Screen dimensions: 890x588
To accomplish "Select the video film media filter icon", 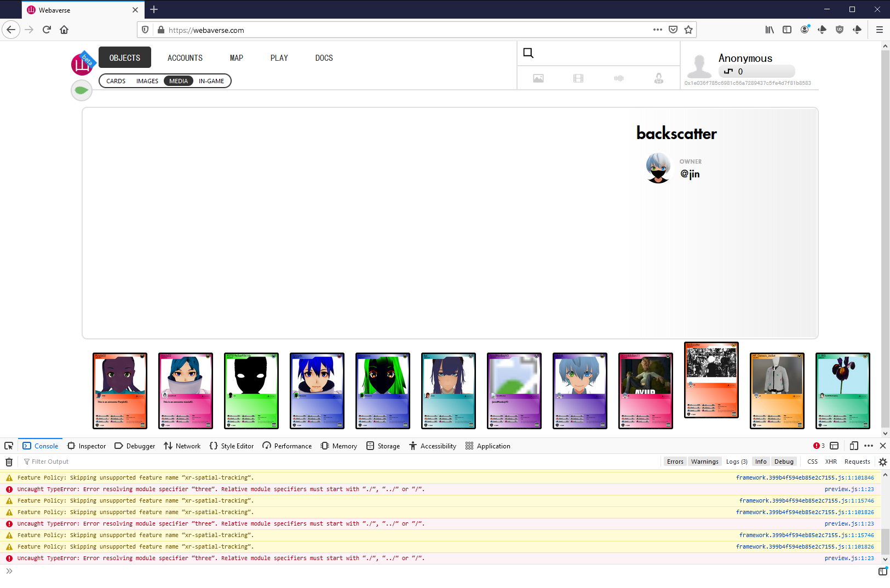I will (578, 78).
